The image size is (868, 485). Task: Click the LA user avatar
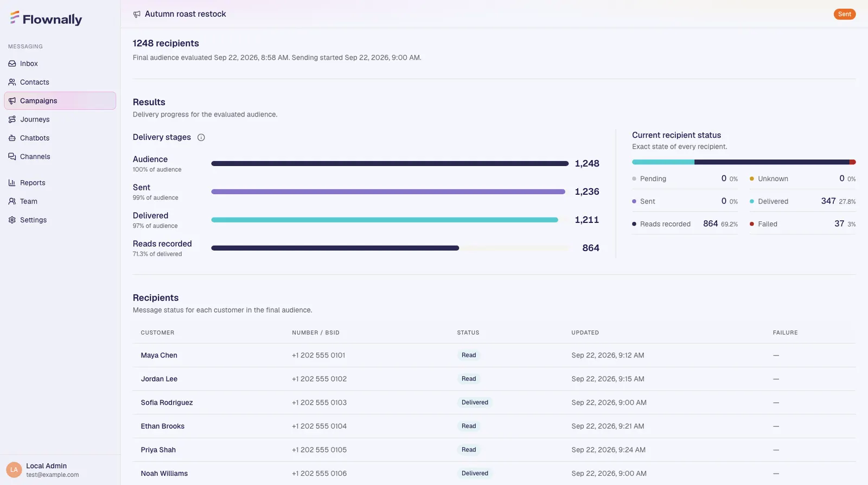(x=14, y=470)
